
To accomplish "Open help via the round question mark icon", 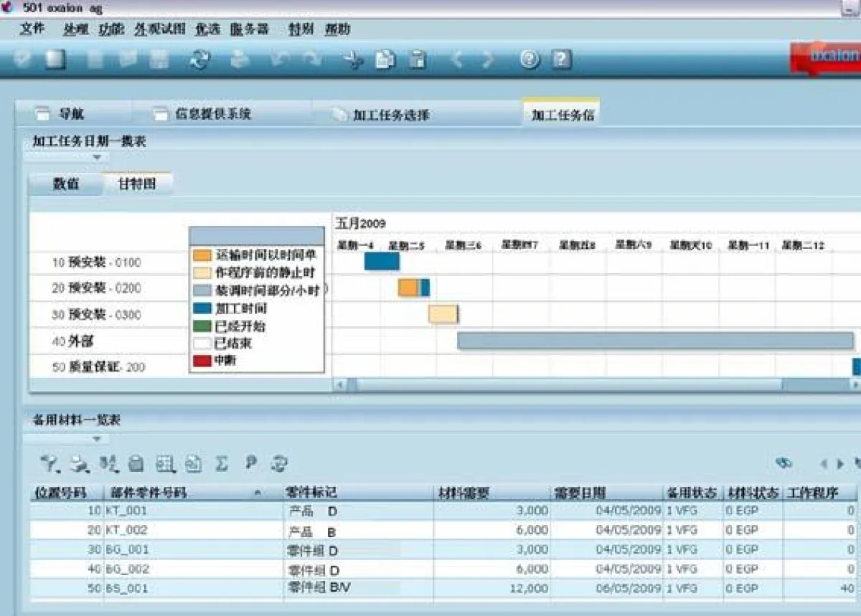I will point(530,60).
